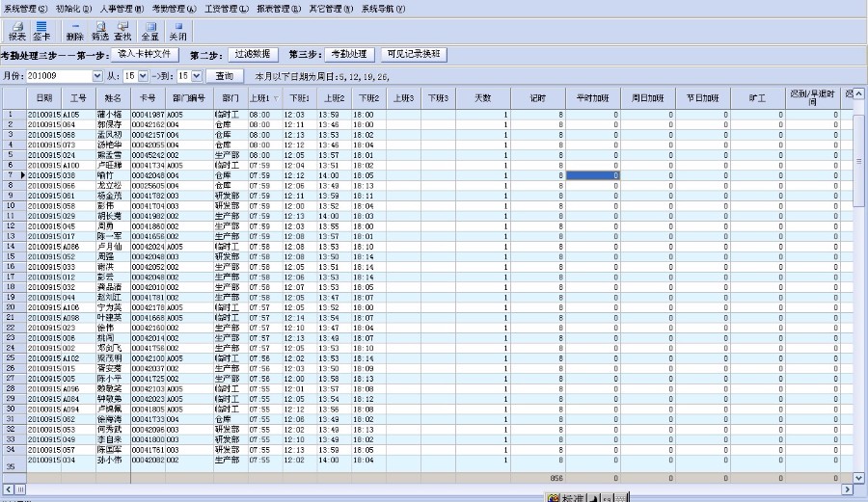868x502 pixels.
Task: Click the 平时加班 column header
Action: (593, 98)
